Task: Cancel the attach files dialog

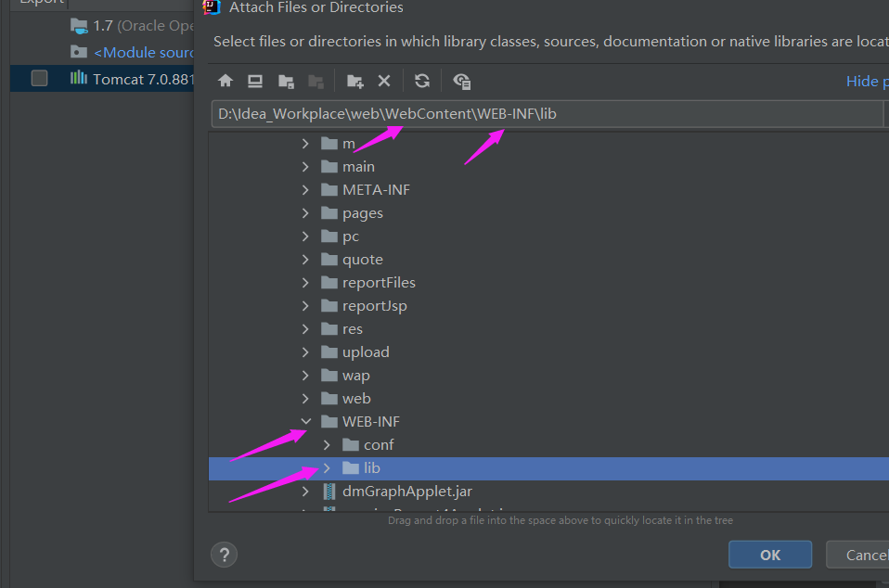Action: point(857,556)
